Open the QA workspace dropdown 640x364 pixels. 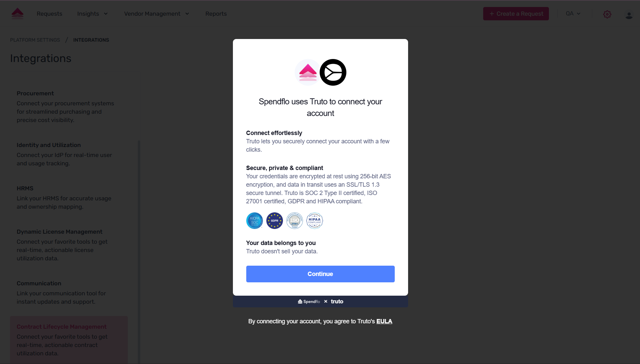[x=573, y=14]
